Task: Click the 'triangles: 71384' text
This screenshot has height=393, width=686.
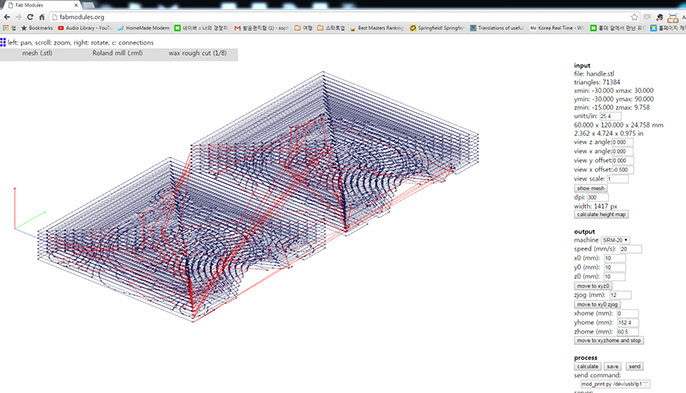Action: (x=597, y=82)
